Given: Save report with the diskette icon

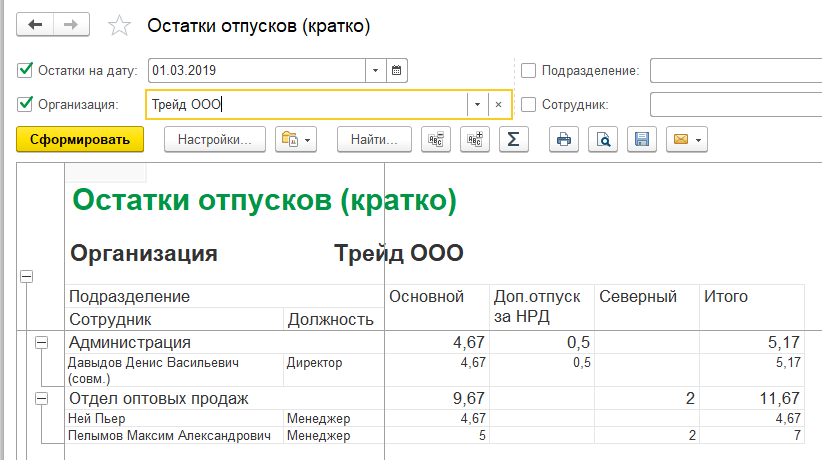Looking at the screenshot, I should coord(642,139).
